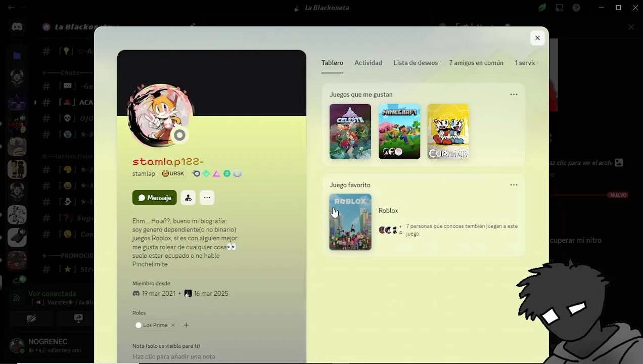Click the green Mensaje button
643x364 pixels.
[155, 198]
